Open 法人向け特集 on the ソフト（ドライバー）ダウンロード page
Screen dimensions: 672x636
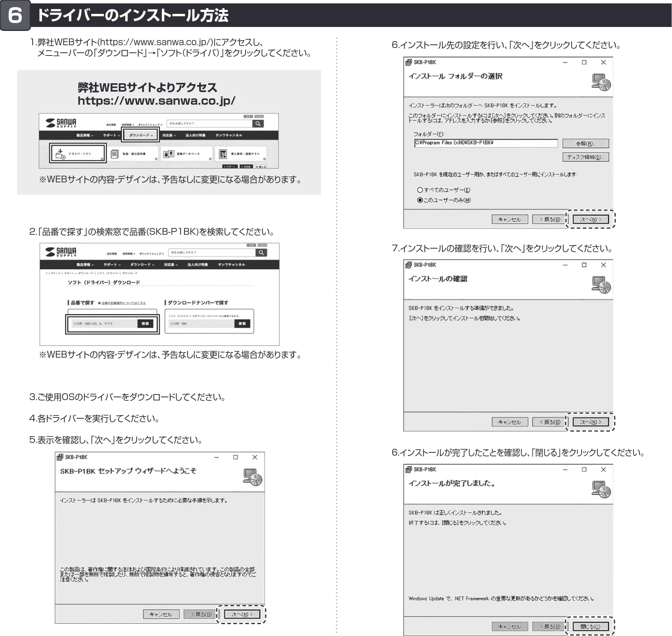click(x=197, y=264)
